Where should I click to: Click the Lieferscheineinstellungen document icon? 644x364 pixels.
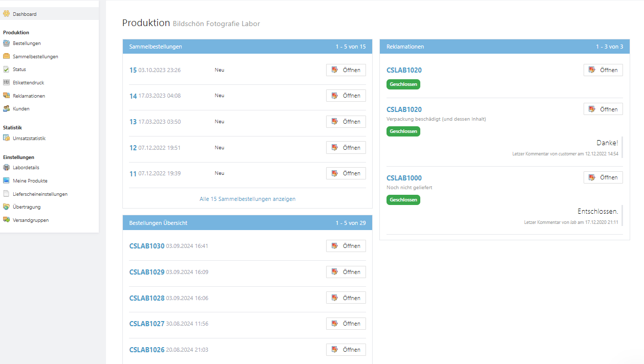point(6,194)
